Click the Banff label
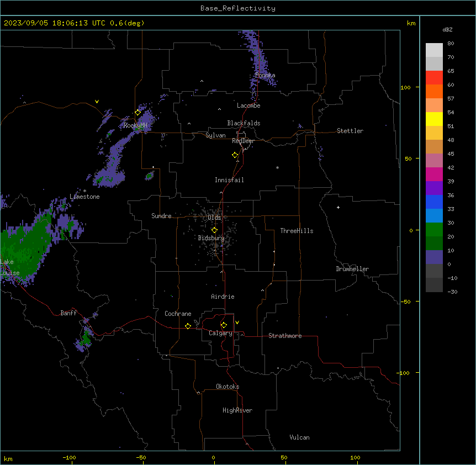476x465 pixels. click(68, 313)
